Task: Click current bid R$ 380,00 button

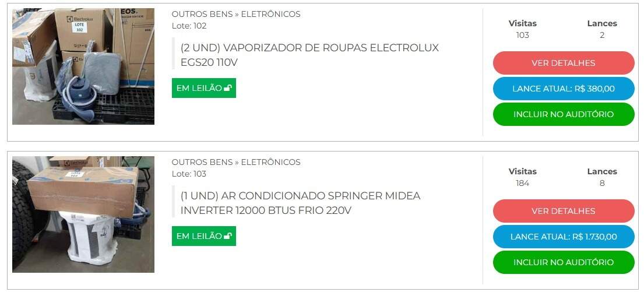Action: coord(564,88)
